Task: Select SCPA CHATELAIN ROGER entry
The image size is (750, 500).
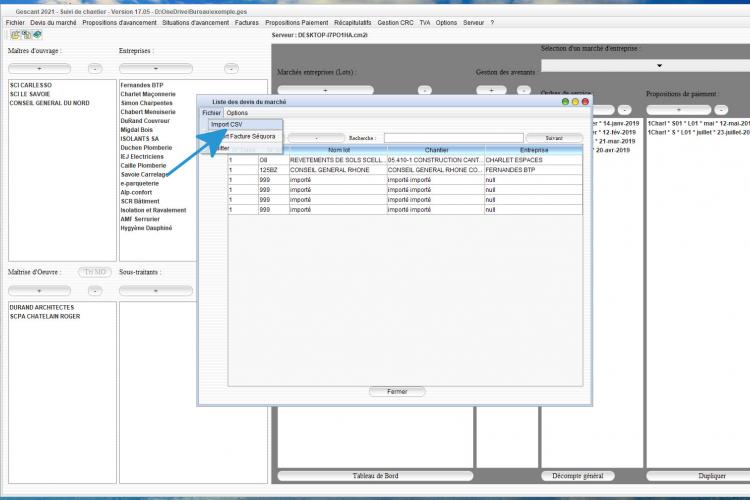Action: click(45, 317)
